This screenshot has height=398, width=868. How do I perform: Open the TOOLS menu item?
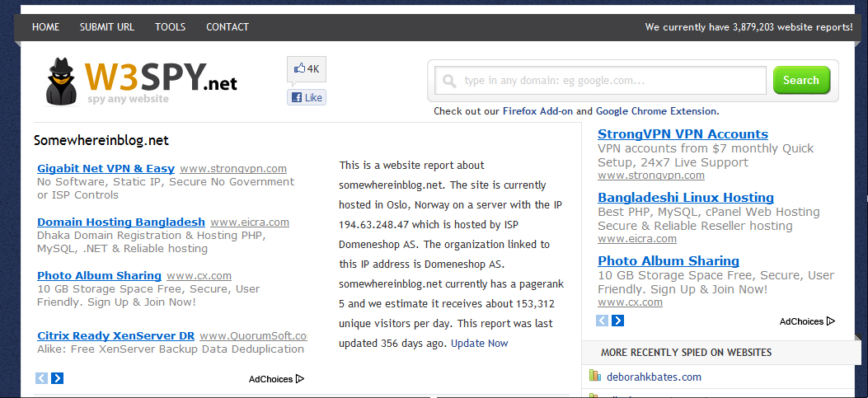170,26
